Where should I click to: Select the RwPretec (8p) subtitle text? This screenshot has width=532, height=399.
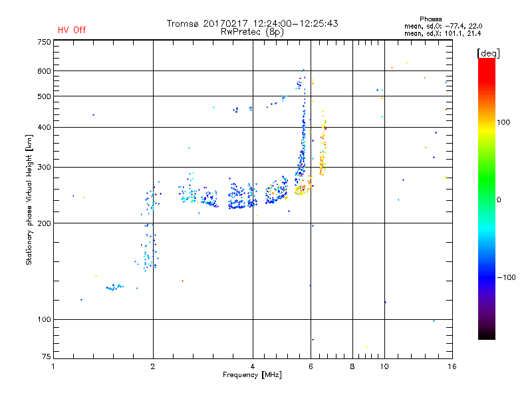click(x=252, y=31)
